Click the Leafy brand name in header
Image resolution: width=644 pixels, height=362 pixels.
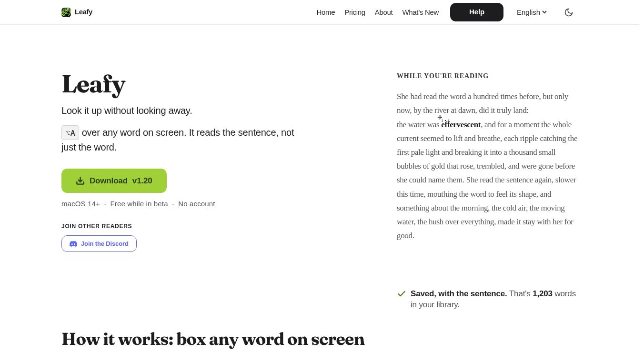tap(83, 12)
